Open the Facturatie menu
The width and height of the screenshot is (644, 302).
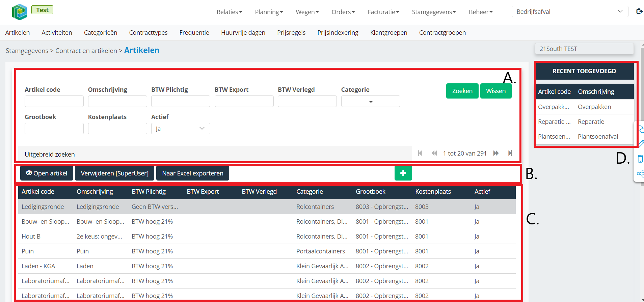click(x=383, y=12)
